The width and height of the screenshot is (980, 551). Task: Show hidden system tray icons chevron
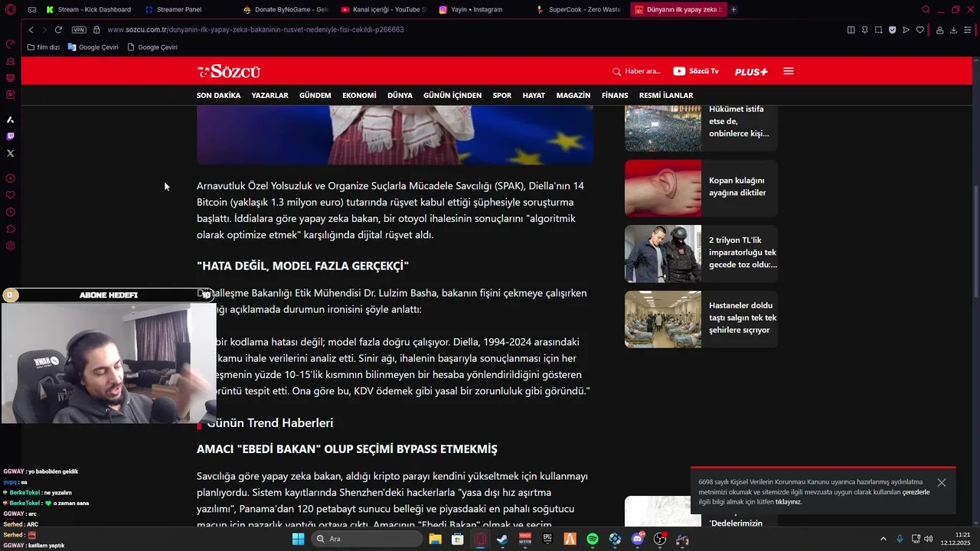(883, 539)
